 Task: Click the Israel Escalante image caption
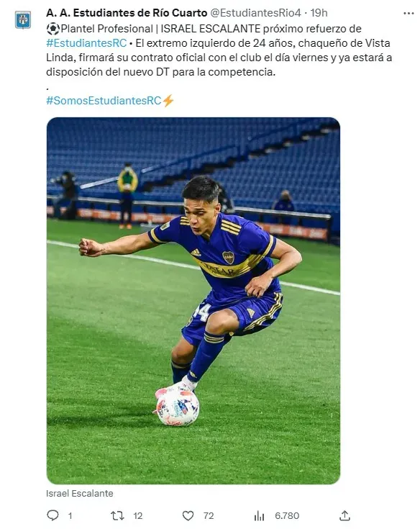click(x=80, y=493)
